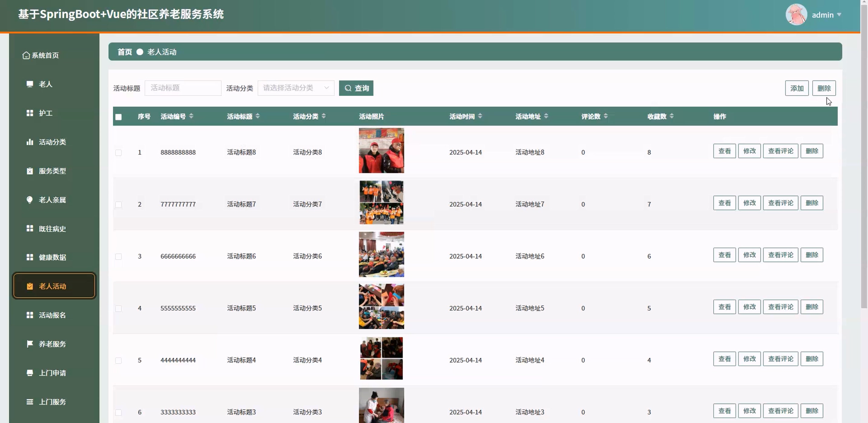Click the clipboard icon for 服务类型
Image resolution: width=868 pixels, height=423 pixels.
(30, 171)
